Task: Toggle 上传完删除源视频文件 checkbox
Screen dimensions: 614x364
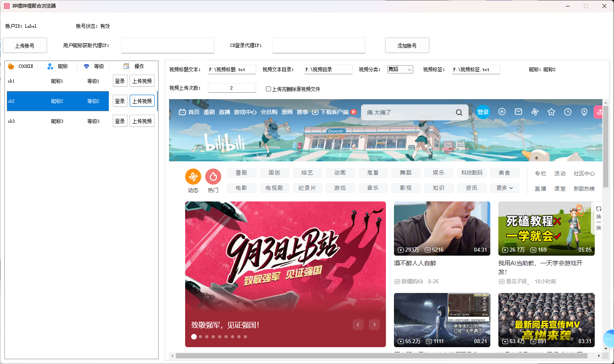Action: click(x=268, y=89)
